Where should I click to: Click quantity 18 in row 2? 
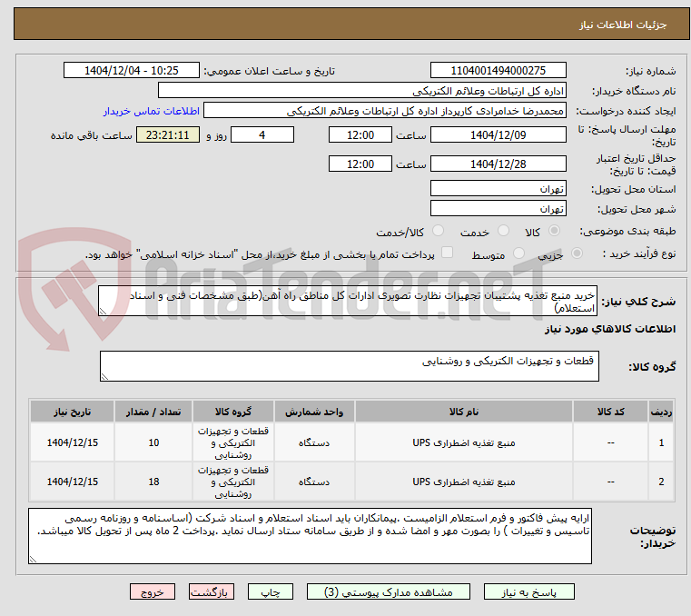(x=153, y=482)
